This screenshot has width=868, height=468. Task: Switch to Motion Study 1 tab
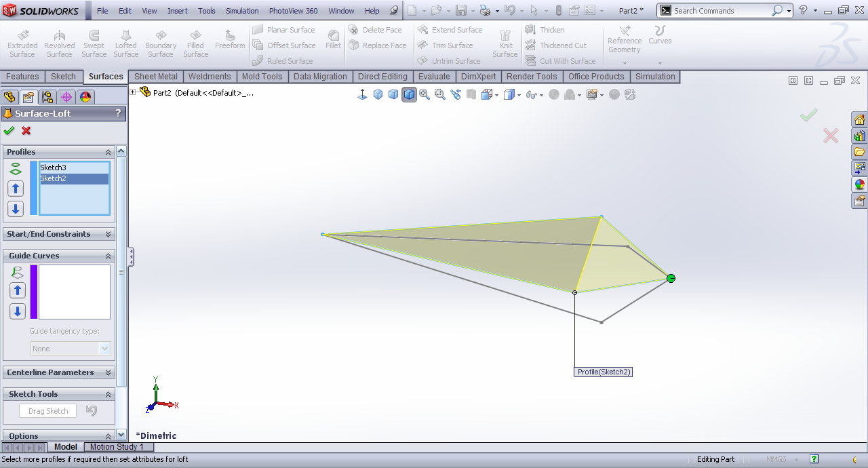click(117, 447)
